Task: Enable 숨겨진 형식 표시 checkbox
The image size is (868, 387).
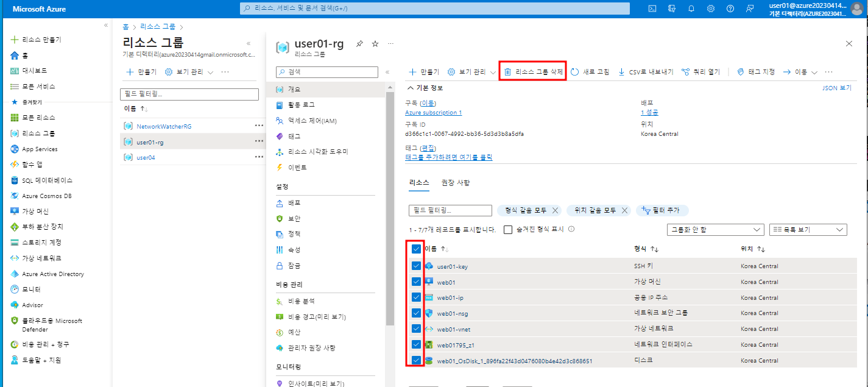Action: click(x=508, y=230)
